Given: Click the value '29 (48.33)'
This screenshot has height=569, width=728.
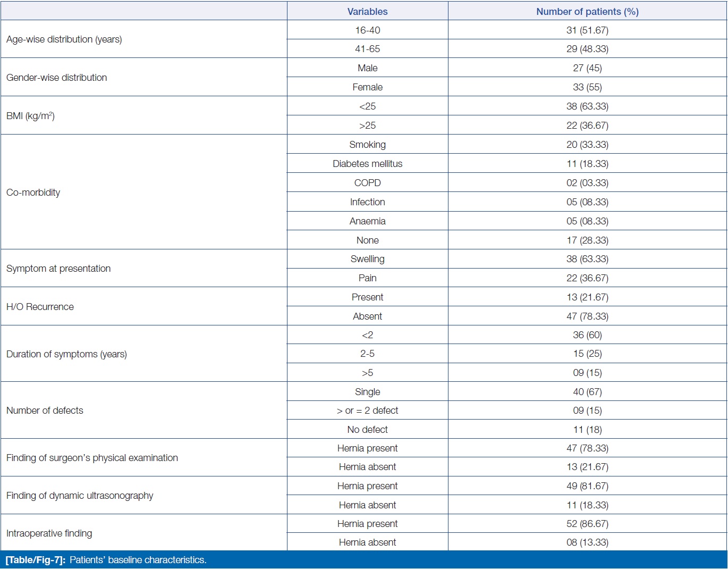Looking at the screenshot, I should point(587,49).
